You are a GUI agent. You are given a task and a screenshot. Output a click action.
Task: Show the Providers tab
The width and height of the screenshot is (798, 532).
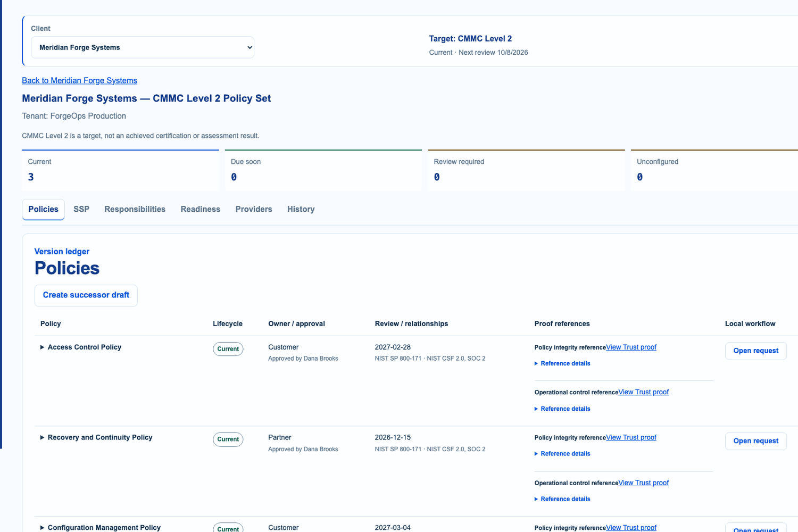(x=254, y=209)
